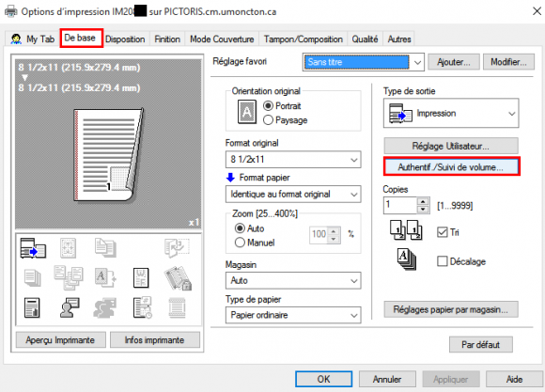Image resolution: width=545 pixels, height=392 pixels.
Task: Open the Format original dropdown
Action: pyautogui.click(x=293, y=160)
